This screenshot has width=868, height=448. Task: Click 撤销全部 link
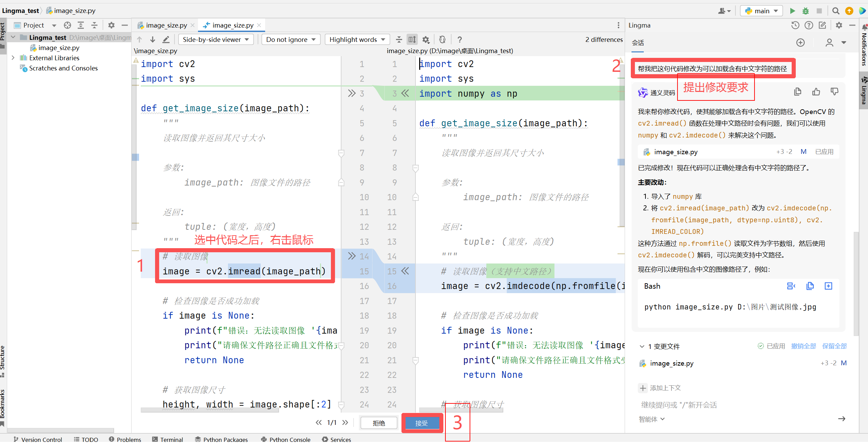[804, 346]
